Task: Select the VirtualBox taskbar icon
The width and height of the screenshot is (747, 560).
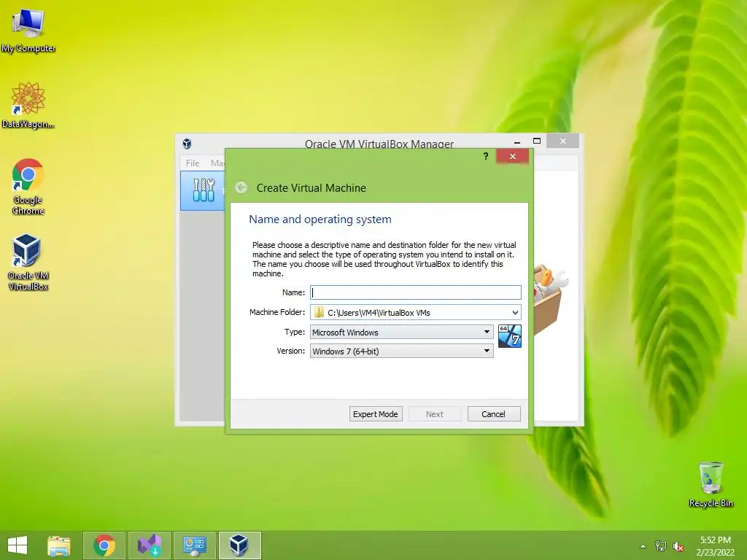Action: pyautogui.click(x=239, y=545)
